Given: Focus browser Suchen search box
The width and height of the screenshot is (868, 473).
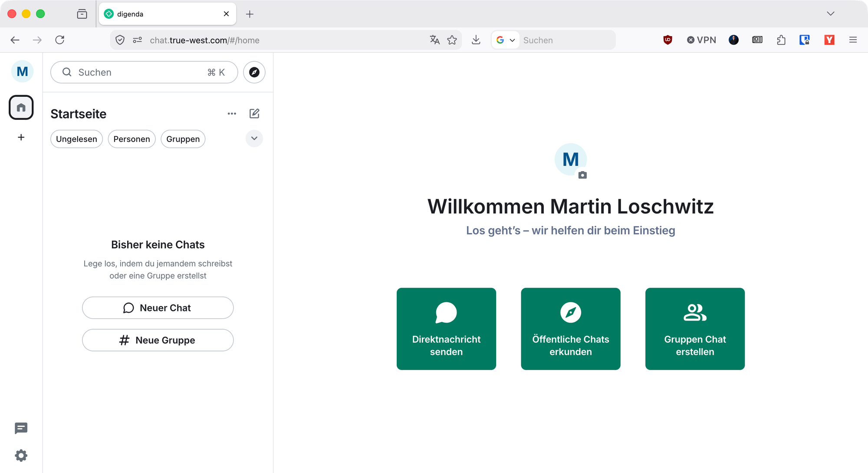Looking at the screenshot, I should coord(567,40).
